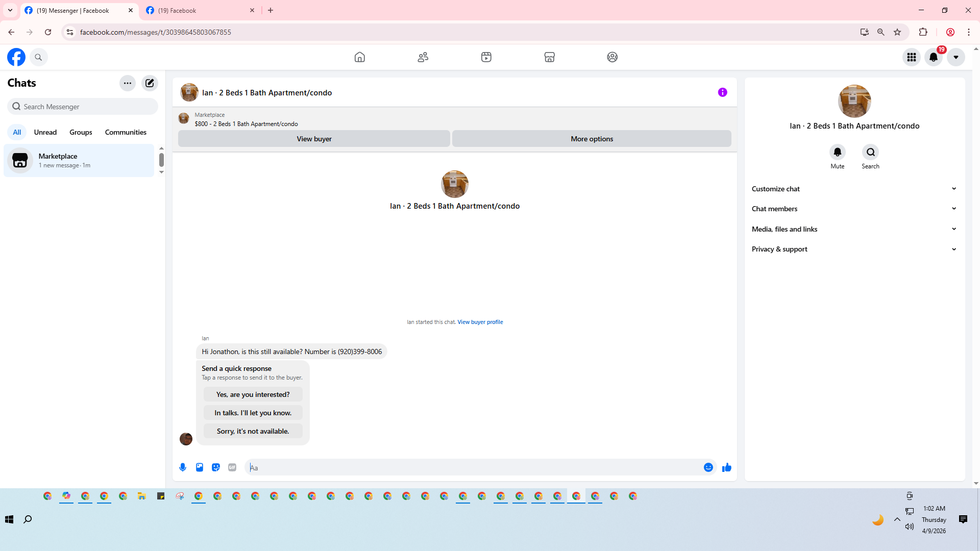980x551 pixels.
Task: Toggle the conversation information panel icon
Action: (x=722, y=92)
